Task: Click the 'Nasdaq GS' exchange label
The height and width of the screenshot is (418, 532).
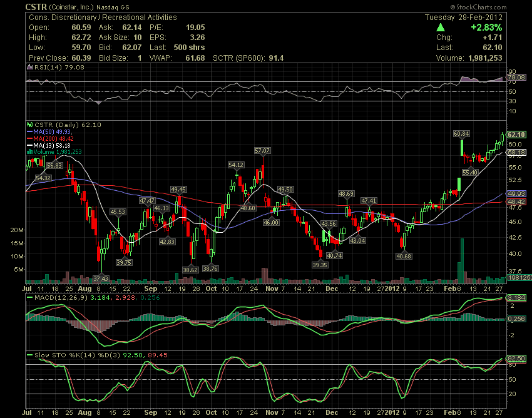Action: [113, 7]
